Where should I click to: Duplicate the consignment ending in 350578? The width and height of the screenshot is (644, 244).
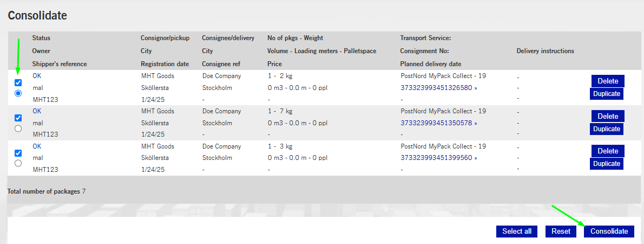[x=606, y=129]
